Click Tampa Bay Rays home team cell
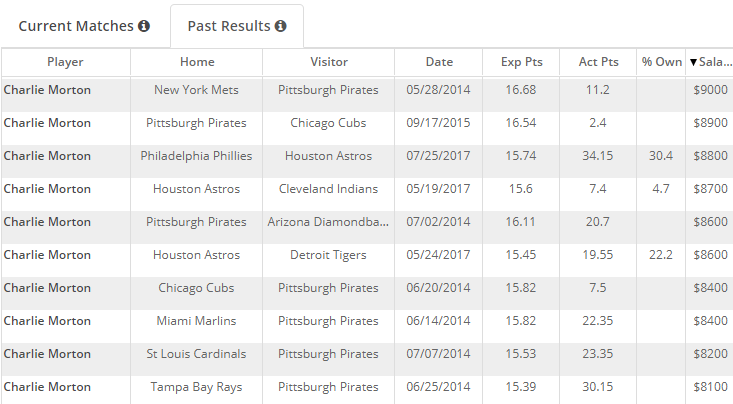 click(x=196, y=387)
